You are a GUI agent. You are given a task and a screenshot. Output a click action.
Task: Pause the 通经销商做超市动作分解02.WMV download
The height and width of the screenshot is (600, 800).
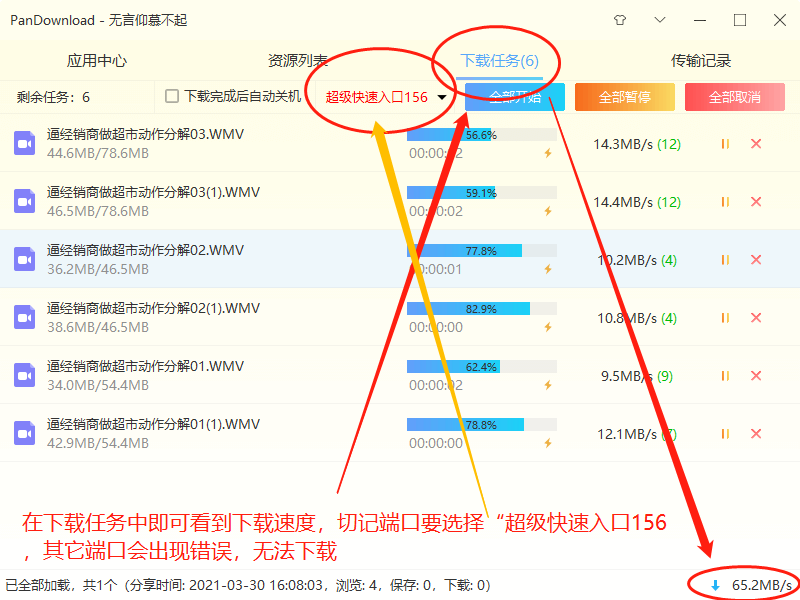pyautogui.click(x=725, y=260)
